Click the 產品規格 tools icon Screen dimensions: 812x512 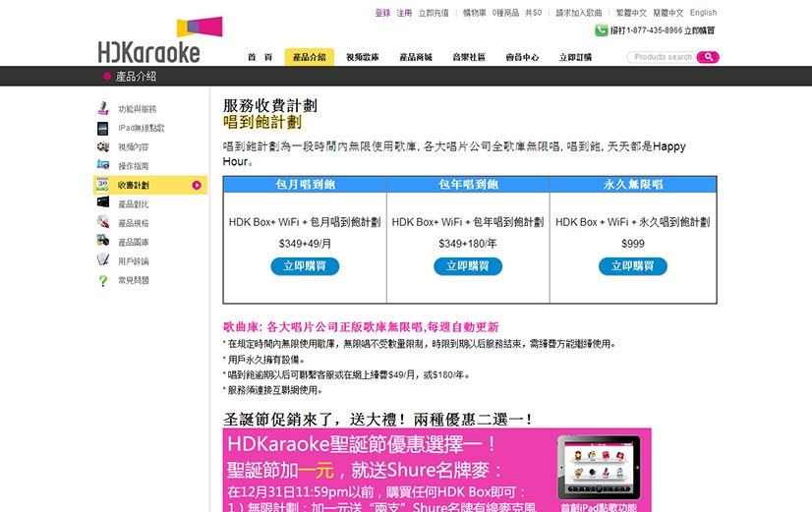102,222
